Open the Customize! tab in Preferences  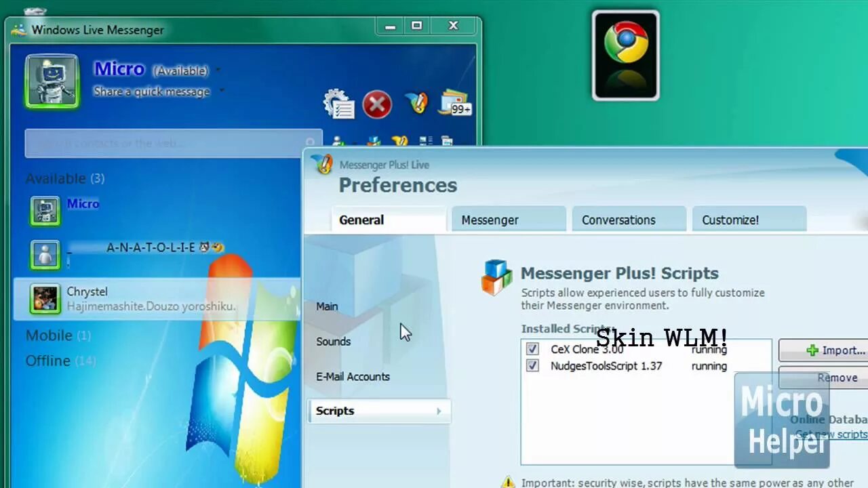tap(749, 220)
